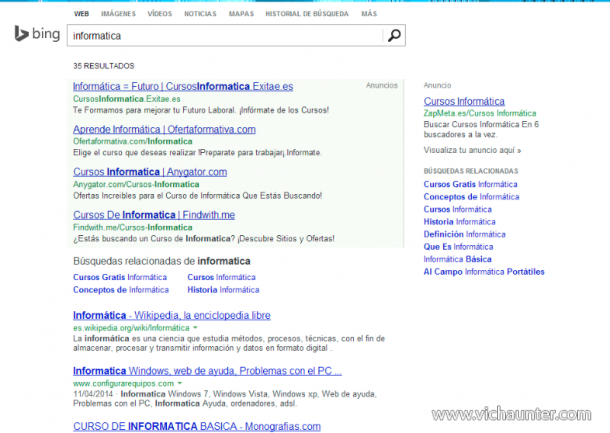Click Visualiza tu anuncio aquí link

(x=472, y=150)
